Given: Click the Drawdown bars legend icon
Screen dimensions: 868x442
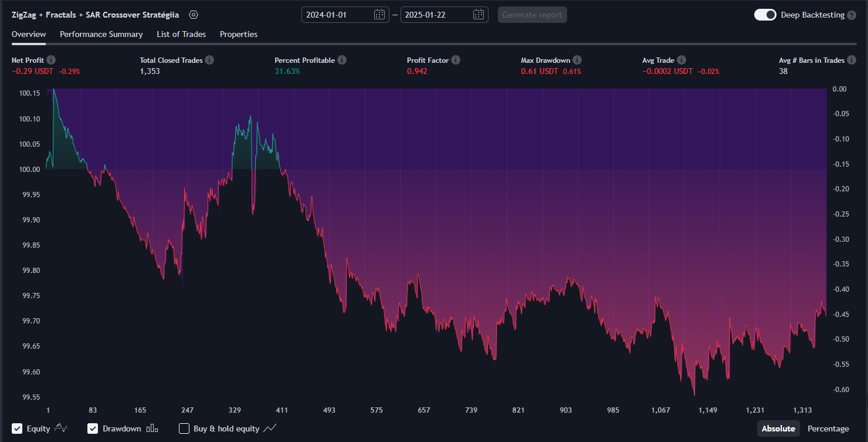Looking at the screenshot, I should [152, 428].
